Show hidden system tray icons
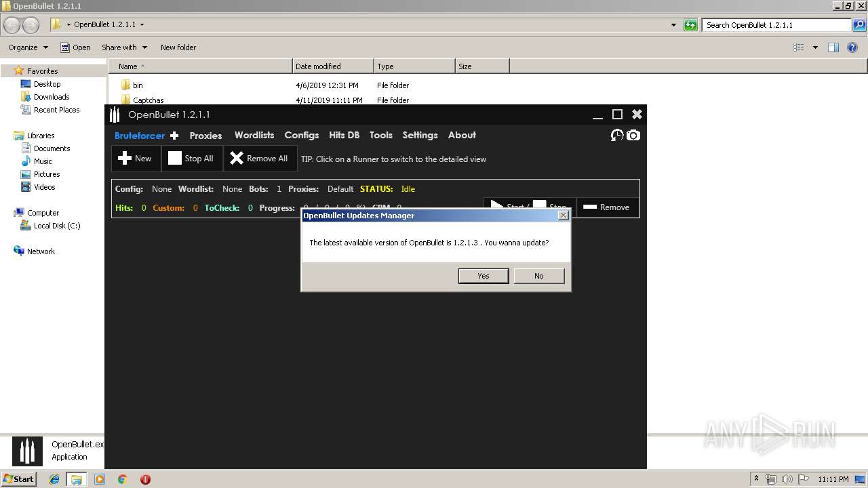The height and width of the screenshot is (488, 868). tap(757, 479)
